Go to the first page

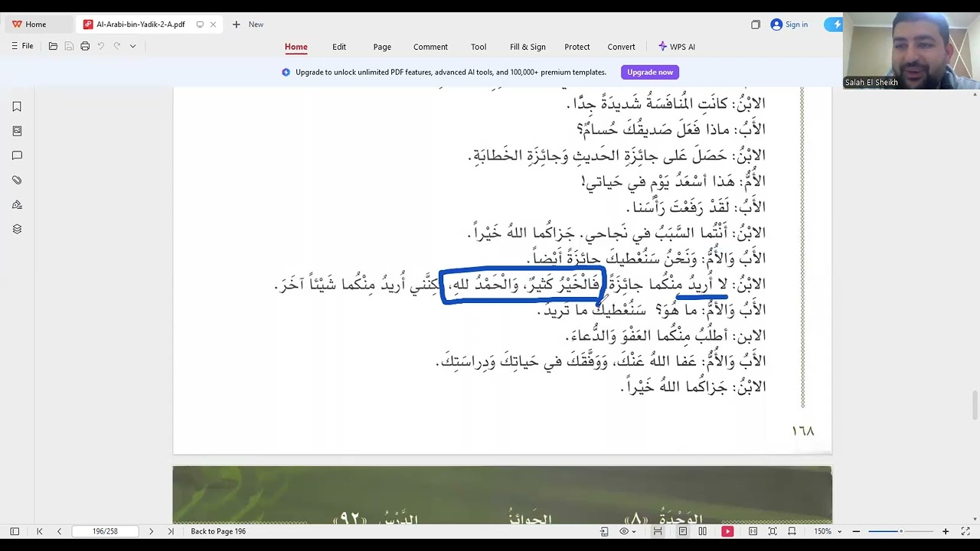click(40, 531)
